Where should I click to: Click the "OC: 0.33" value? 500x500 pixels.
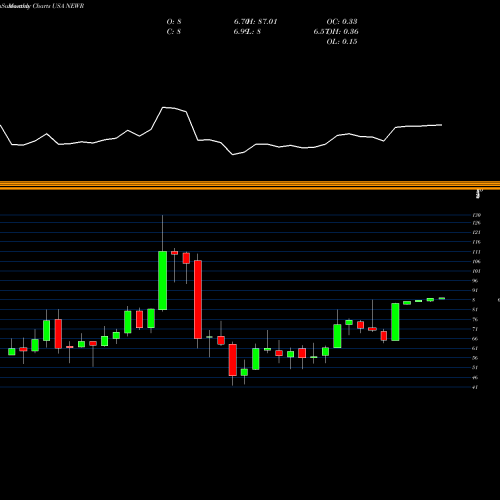342,21
